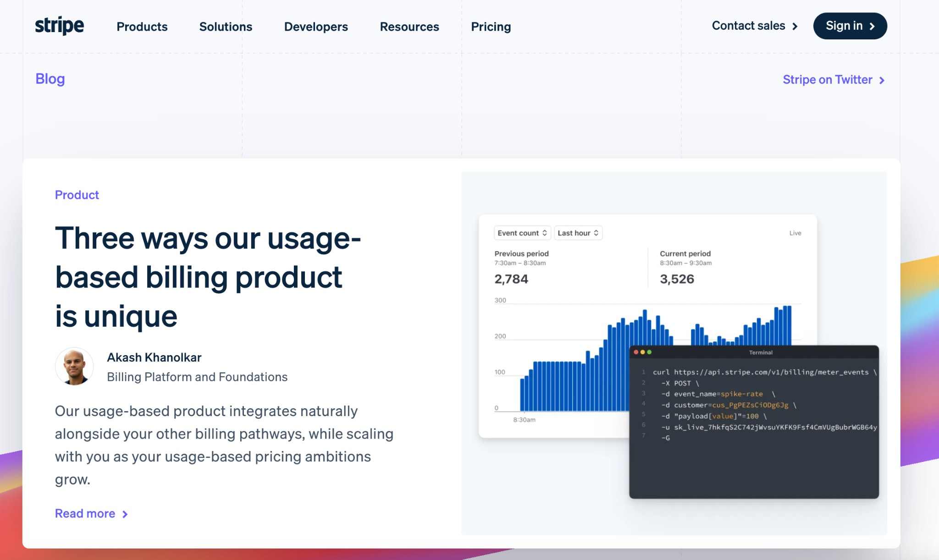The image size is (939, 560).
Task: Click the previous period value 2,784
Action: 511,279
